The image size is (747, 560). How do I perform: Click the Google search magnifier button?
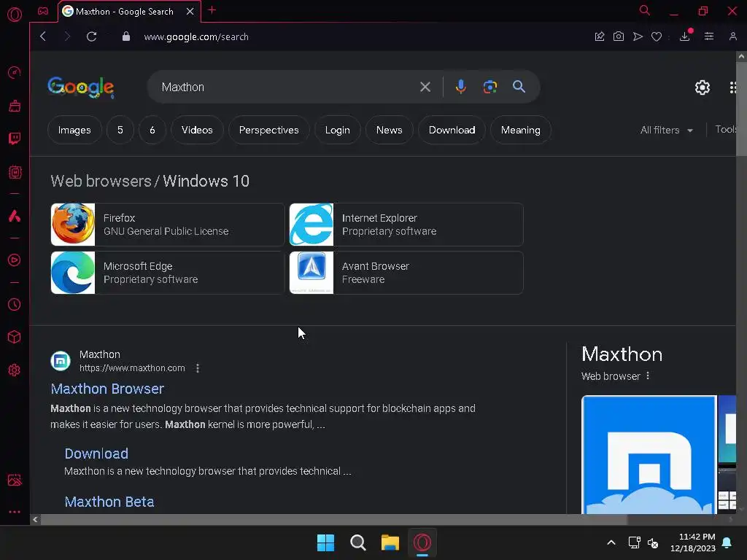(x=519, y=87)
